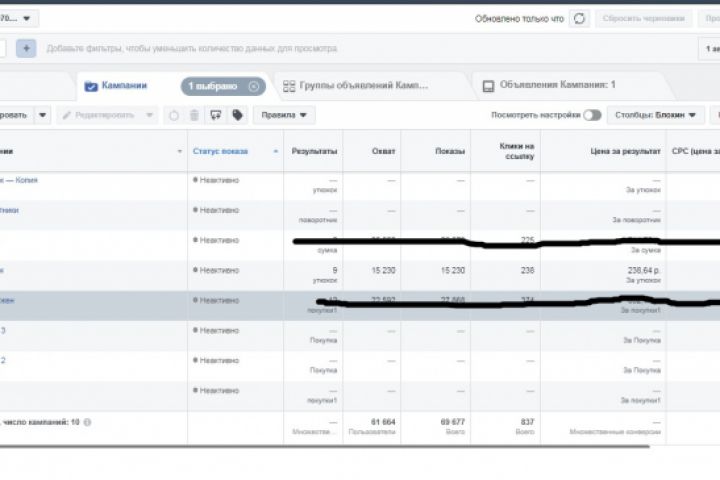The height and width of the screenshot is (480, 720).
Task: Add a filter with the plus button
Action: pyautogui.click(x=26, y=48)
